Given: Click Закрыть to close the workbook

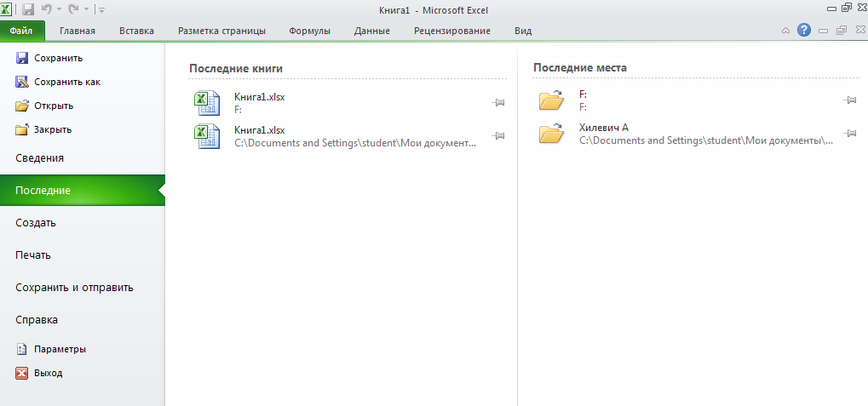Looking at the screenshot, I should (x=43, y=130).
